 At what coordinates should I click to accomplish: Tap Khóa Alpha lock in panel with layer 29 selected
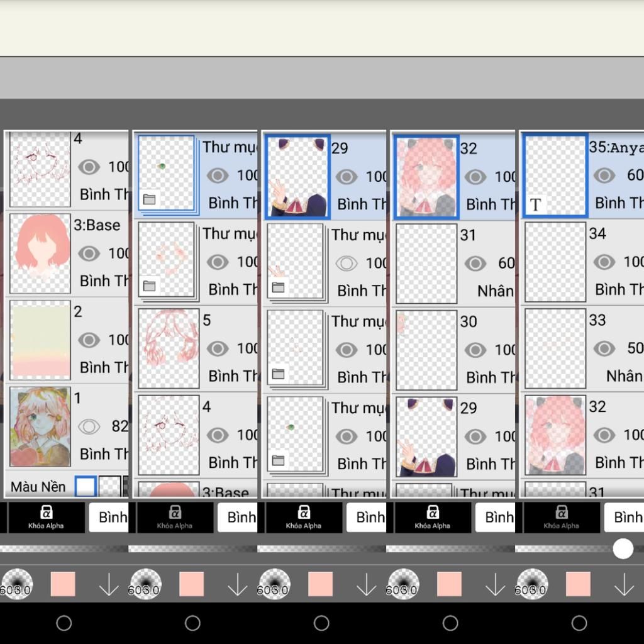coord(304,517)
